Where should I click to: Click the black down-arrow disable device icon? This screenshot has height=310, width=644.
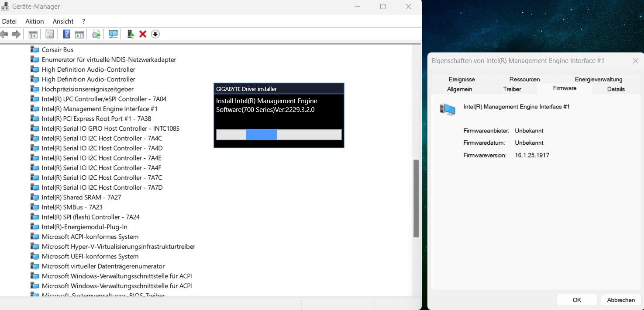[155, 34]
